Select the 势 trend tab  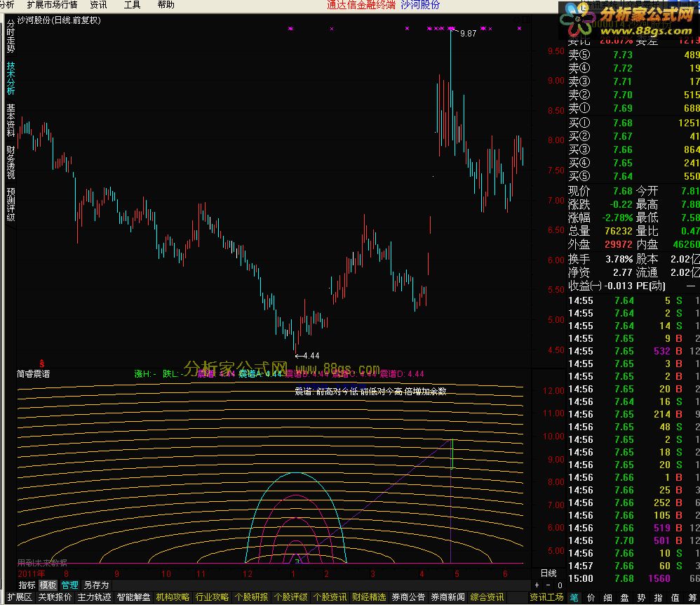[642, 598]
